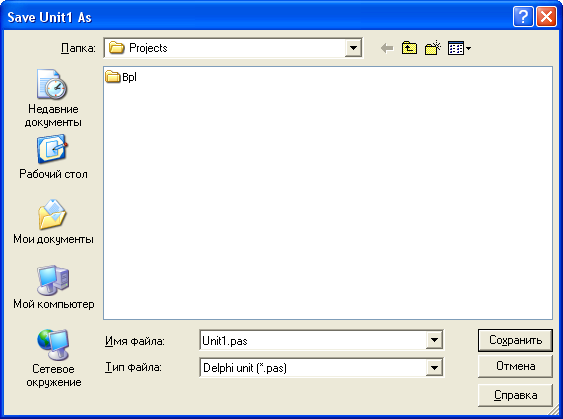The height and width of the screenshot is (419, 563).
Task: Expand the Имя файла dropdown arrow
Action: pyautogui.click(x=434, y=340)
